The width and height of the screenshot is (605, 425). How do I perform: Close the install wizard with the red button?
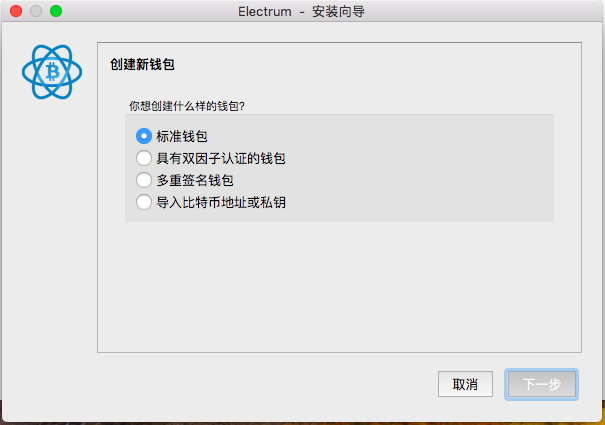[x=16, y=11]
